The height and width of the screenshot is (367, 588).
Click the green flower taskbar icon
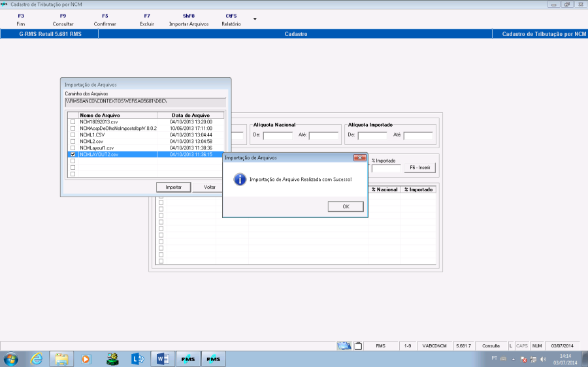coord(112,359)
